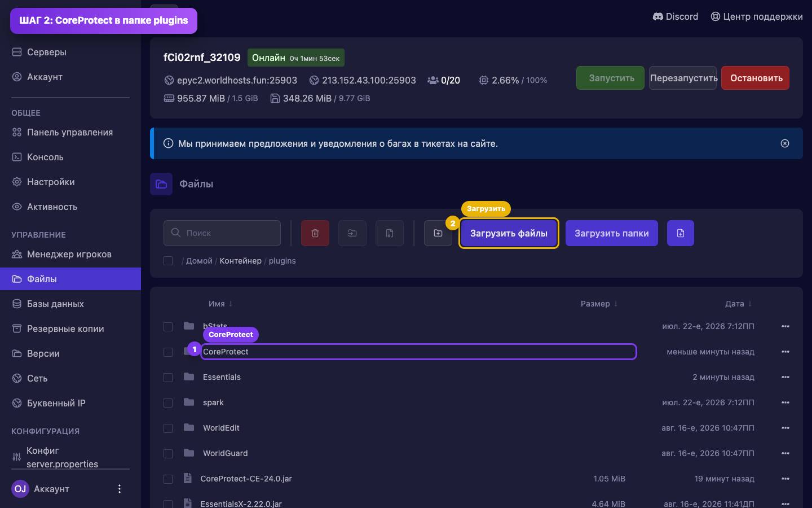Open Менеджер игроков
The width and height of the screenshot is (812, 508).
tap(70, 254)
